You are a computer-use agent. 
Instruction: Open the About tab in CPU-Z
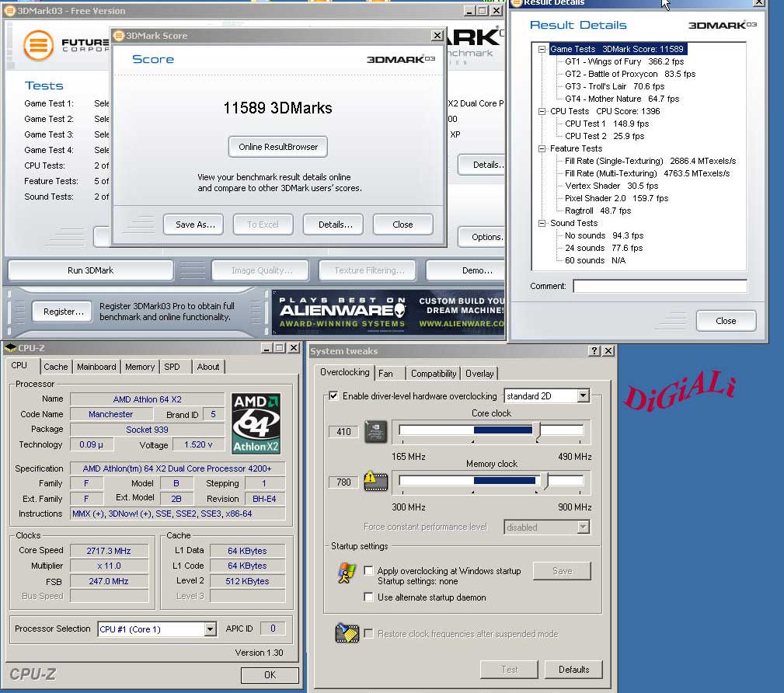tap(208, 367)
